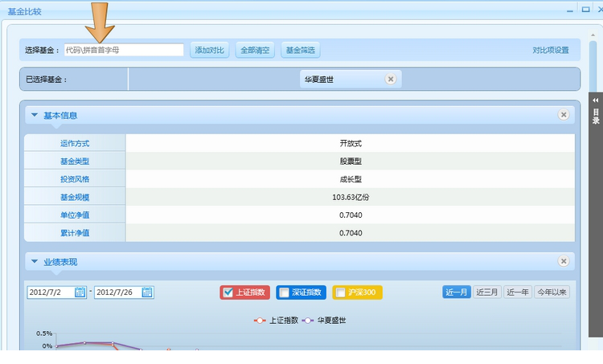Image resolution: width=603 pixels, height=364 pixels.
Task: Select the 近一月 period tab
Action: point(457,292)
